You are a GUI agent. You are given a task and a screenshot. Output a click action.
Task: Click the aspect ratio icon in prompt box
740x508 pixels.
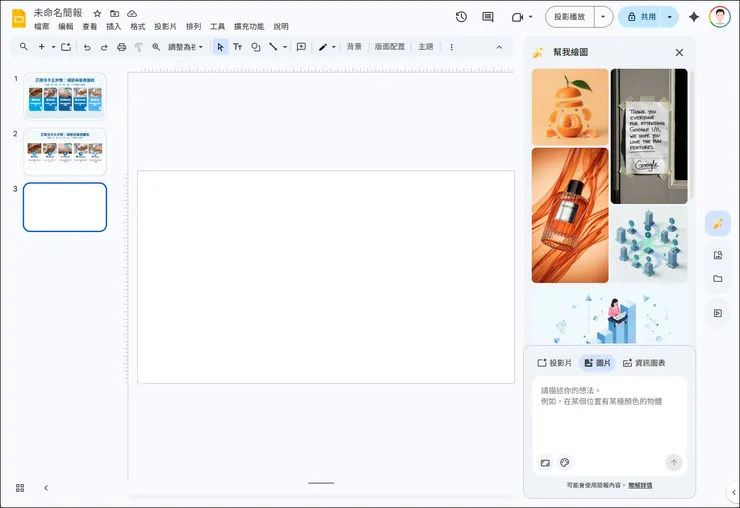coord(545,463)
